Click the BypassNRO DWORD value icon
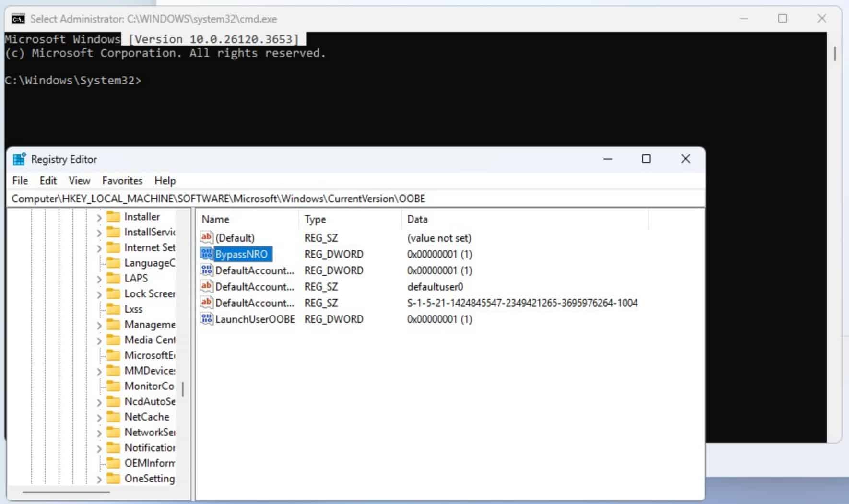849x504 pixels. pyautogui.click(x=207, y=254)
